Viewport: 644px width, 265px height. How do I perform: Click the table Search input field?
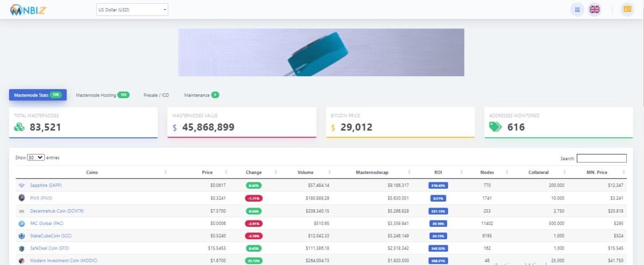(602, 158)
